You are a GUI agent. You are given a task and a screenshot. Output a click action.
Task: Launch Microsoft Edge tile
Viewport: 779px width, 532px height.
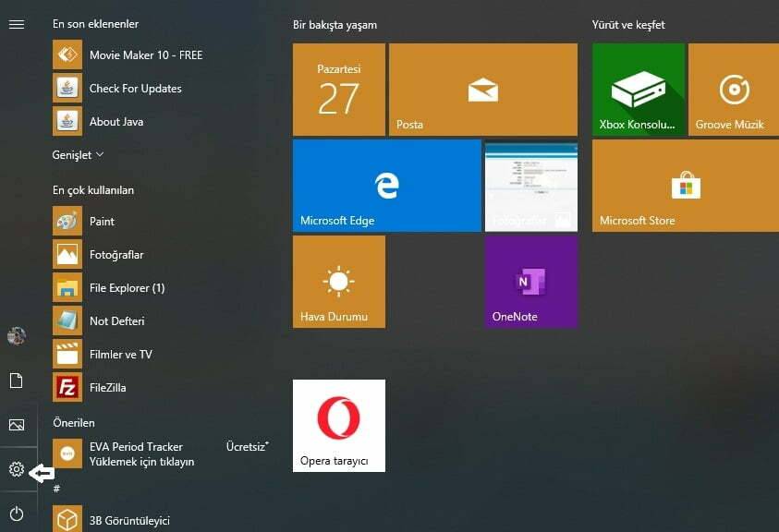386,186
